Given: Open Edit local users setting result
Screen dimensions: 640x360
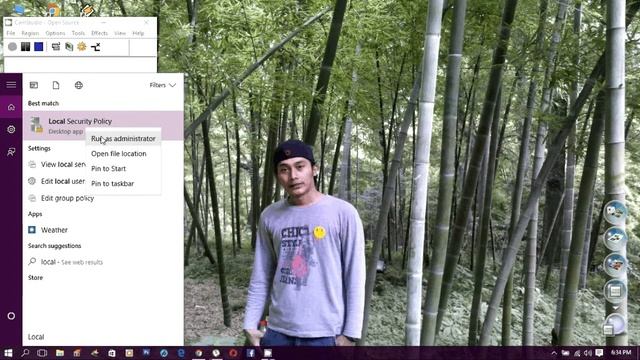Looking at the screenshot, I should (57, 181).
